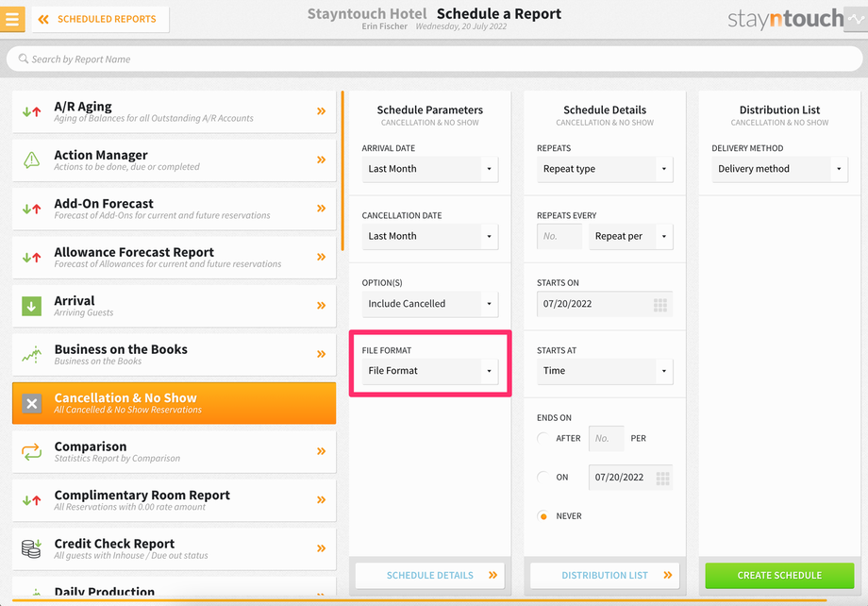
Task: Click the Add-On Forecast chevron arrow
Action: coord(321,209)
